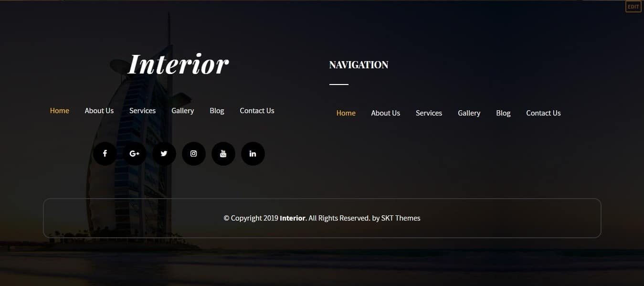Viewport: 644px width, 286px height.
Task: Click the YouTube social icon
Action: point(223,154)
